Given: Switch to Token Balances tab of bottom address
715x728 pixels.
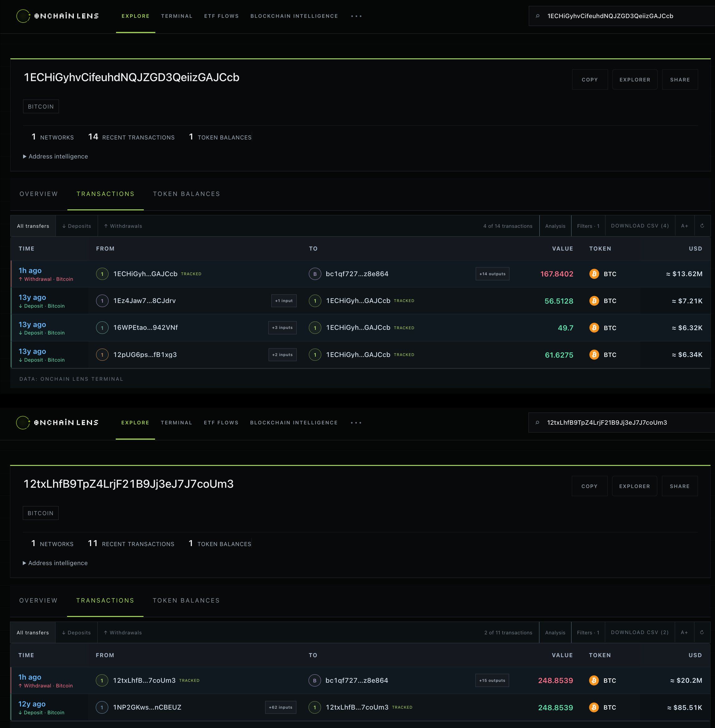Looking at the screenshot, I should [x=186, y=600].
